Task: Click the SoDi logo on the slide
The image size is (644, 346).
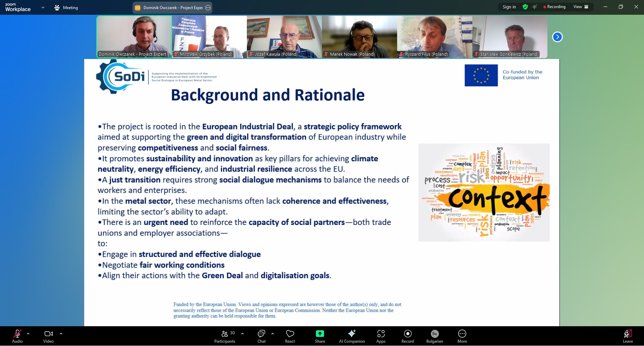Action: 121,76
